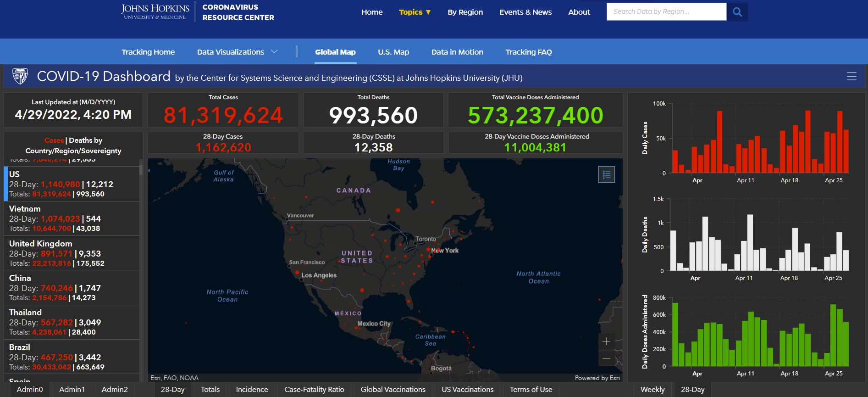Image resolution: width=868 pixels, height=397 pixels.
Task: Switch to the Totals tab
Action: pos(210,389)
